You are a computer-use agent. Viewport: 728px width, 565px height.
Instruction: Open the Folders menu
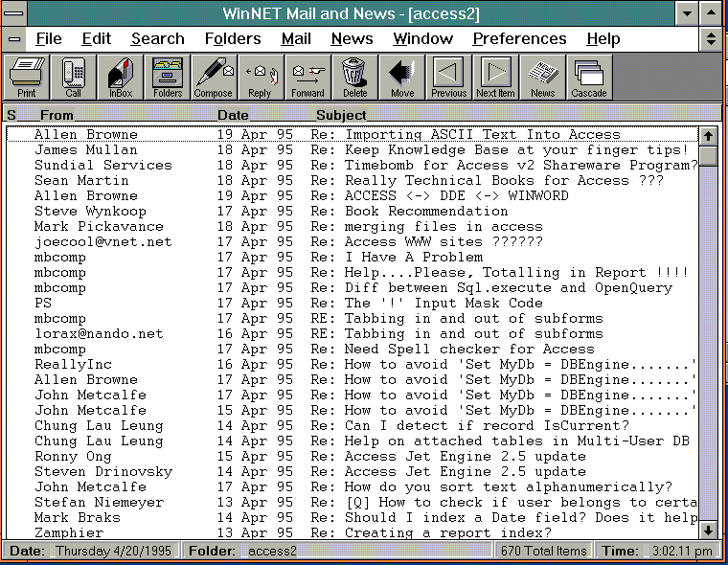pos(233,39)
